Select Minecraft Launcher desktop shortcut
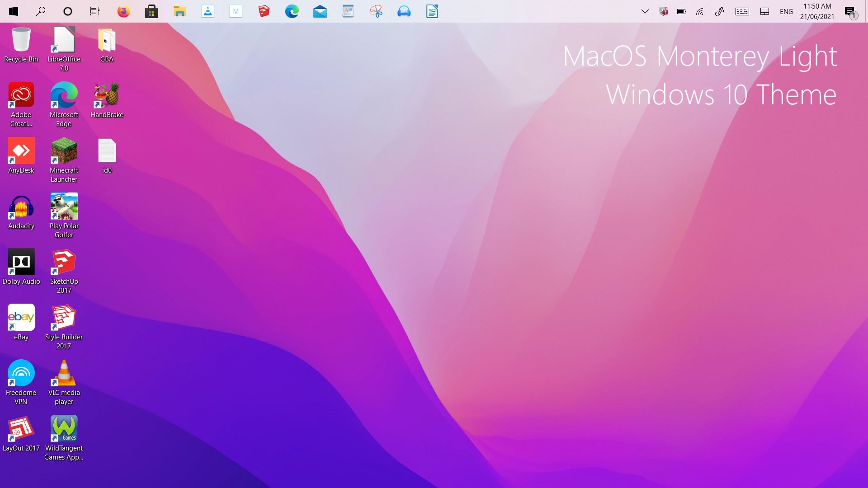 (64, 160)
